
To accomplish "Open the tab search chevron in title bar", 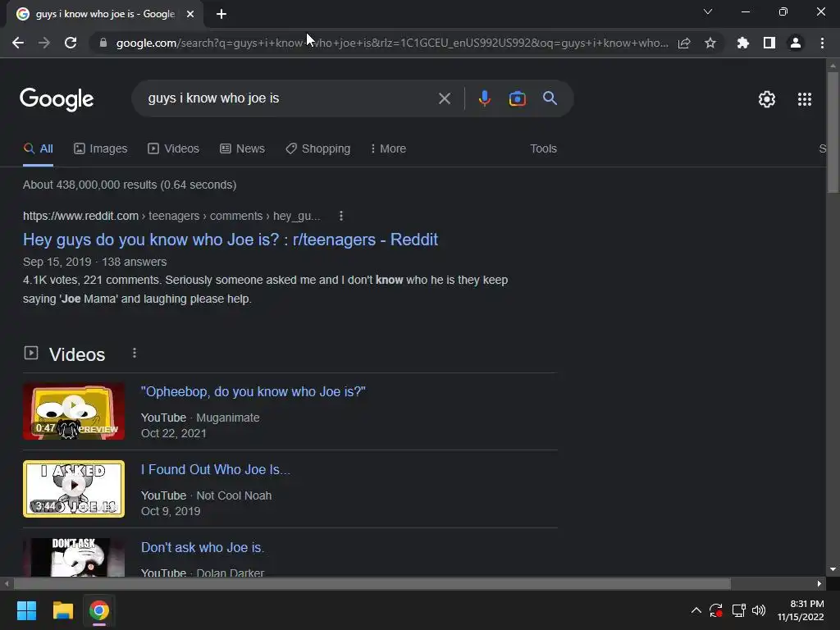I will [x=708, y=11].
